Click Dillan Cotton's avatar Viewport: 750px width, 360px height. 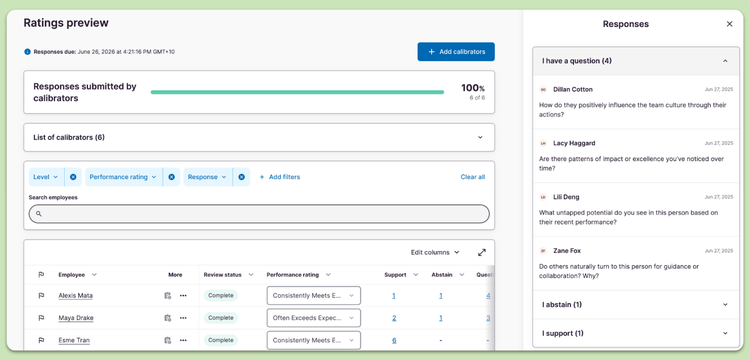point(543,89)
